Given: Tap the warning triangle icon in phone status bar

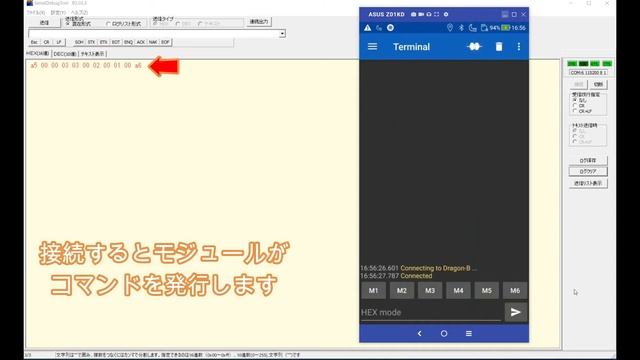Looking at the screenshot, I should click(x=368, y=28).
